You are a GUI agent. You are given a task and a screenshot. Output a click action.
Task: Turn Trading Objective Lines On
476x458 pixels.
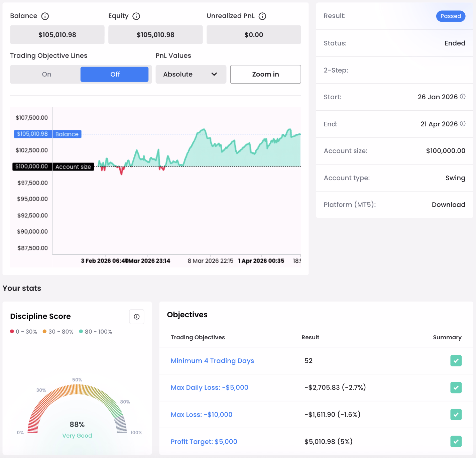(x=46, y=74)
